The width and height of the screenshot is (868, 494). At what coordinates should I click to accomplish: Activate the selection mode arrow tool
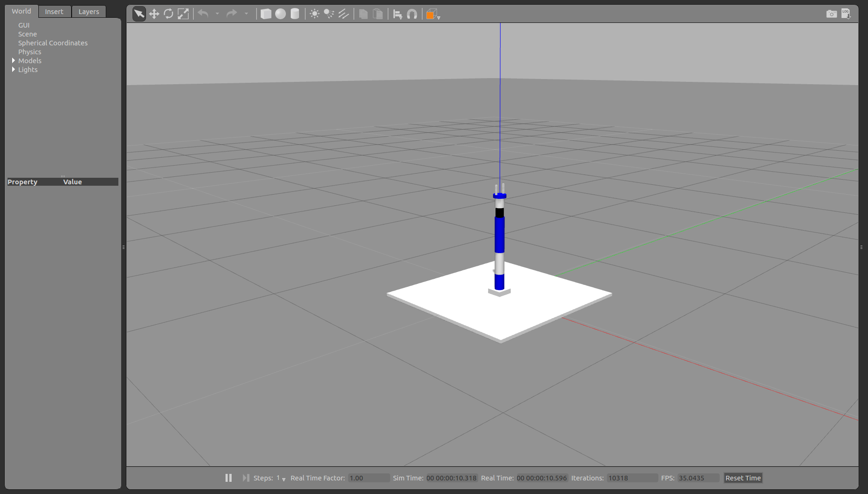pyautogui.click(x=139, y=14)
